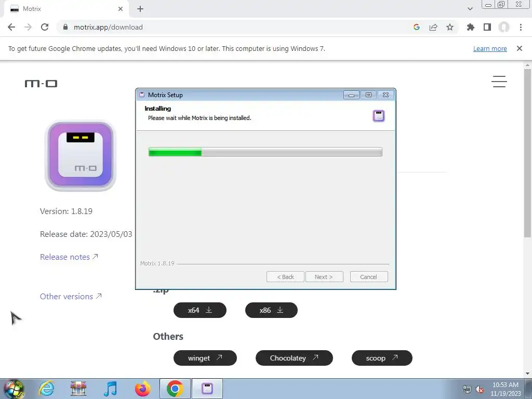Viewport: 532px width, 399px height.
Task: Click the Next button in Setup
Action: point(324,277)
